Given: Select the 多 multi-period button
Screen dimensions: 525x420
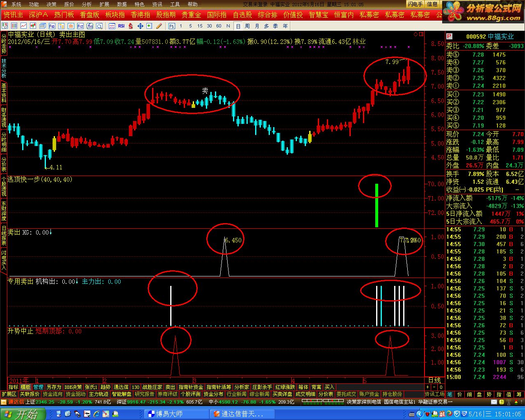Looking at the screenshot, I should pyautogui.click(x=267, y=26).
